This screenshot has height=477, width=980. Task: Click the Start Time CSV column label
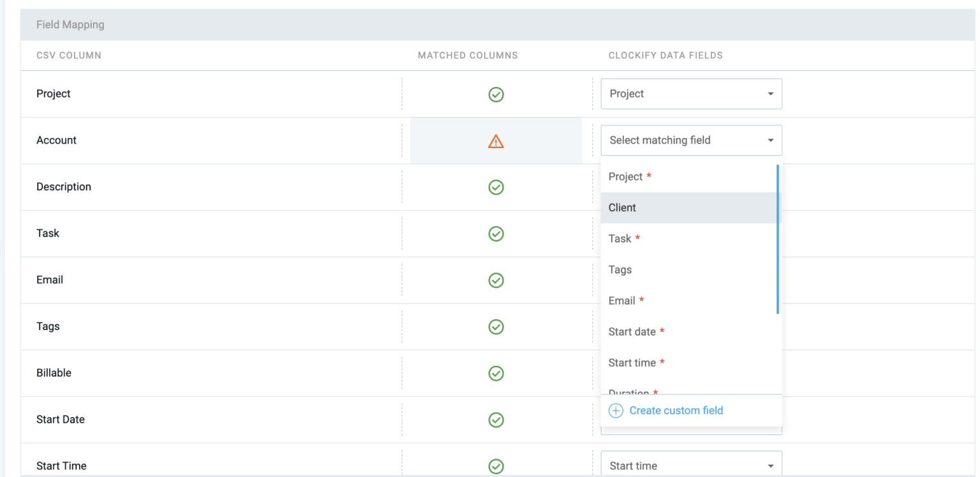(x=61, y=466)
